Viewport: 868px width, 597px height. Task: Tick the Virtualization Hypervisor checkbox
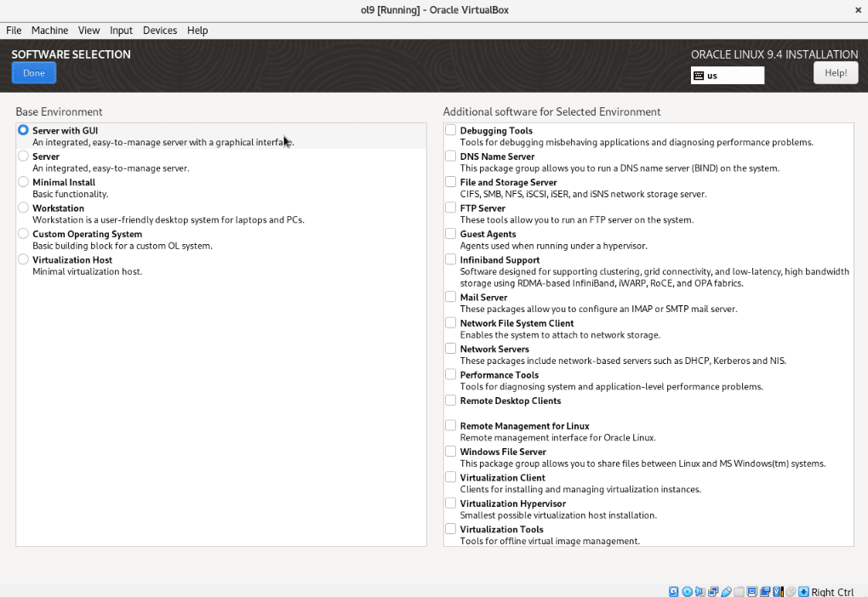click(451, 503)
